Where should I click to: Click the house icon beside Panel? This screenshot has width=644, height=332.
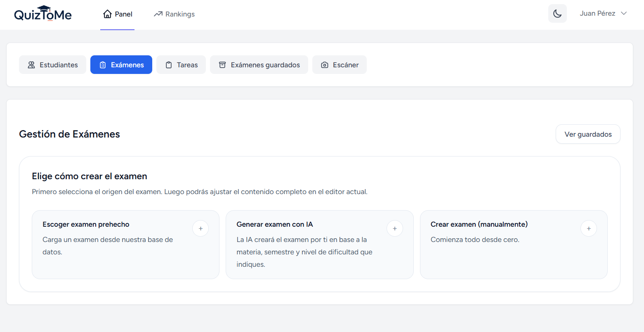click(107, 14)
